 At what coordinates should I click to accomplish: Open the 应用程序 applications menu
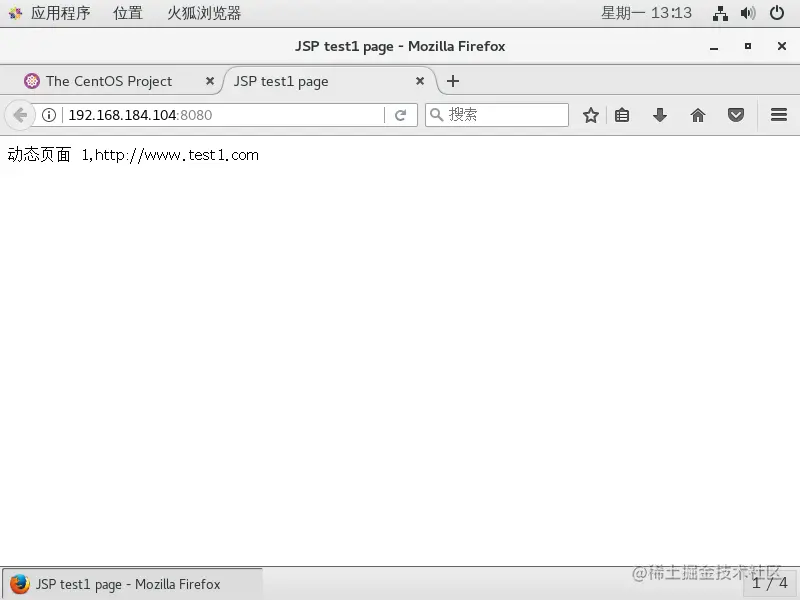[60, 13]
